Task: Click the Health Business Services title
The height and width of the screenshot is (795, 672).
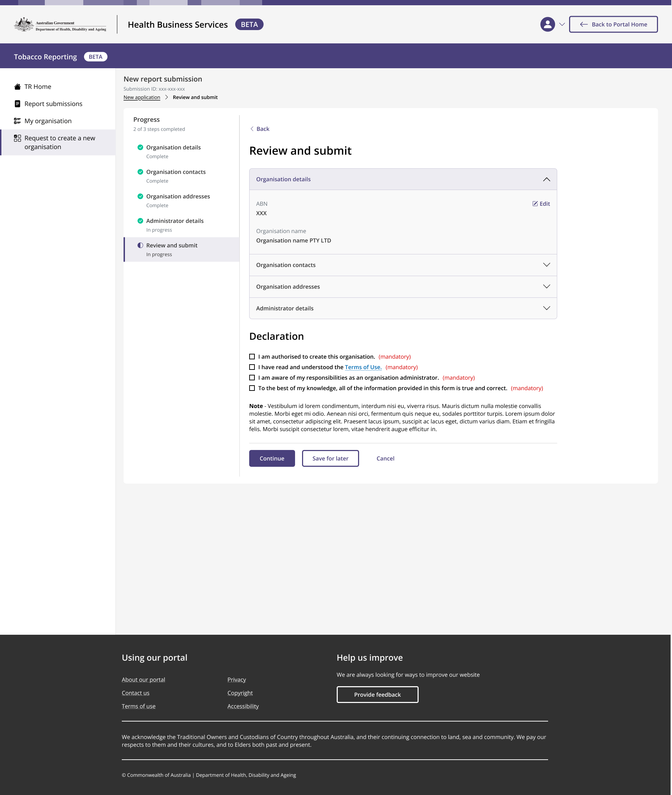Action: 177,24
